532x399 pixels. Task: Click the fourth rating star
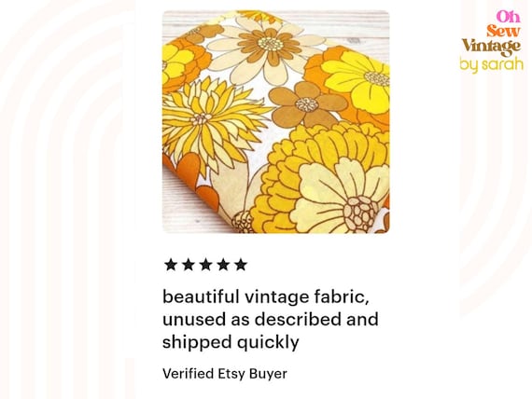tap(223, 265)
